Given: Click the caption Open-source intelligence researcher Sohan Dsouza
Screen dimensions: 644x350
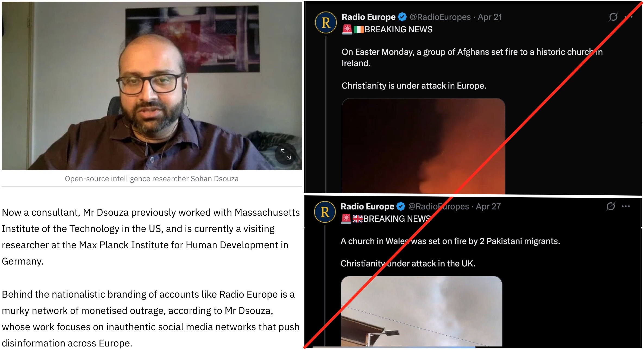Looking at the screenshot, I should coord(152,179).
